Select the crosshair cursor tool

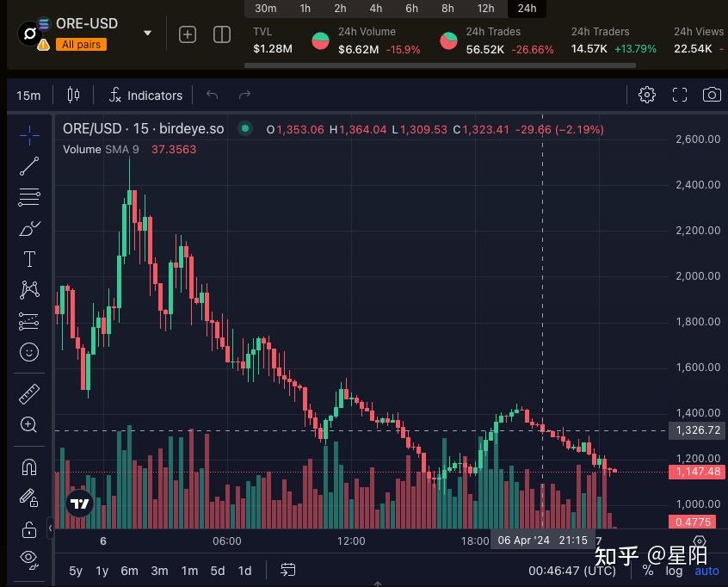point(29,135)
